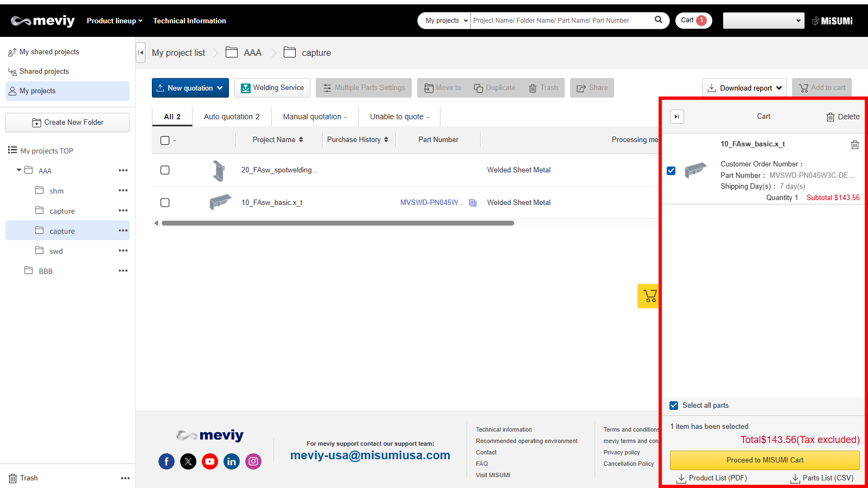This screenshot has width=868, height=488.
Task: Open three-dot menu for BBB folder
Action: point(123,271)
